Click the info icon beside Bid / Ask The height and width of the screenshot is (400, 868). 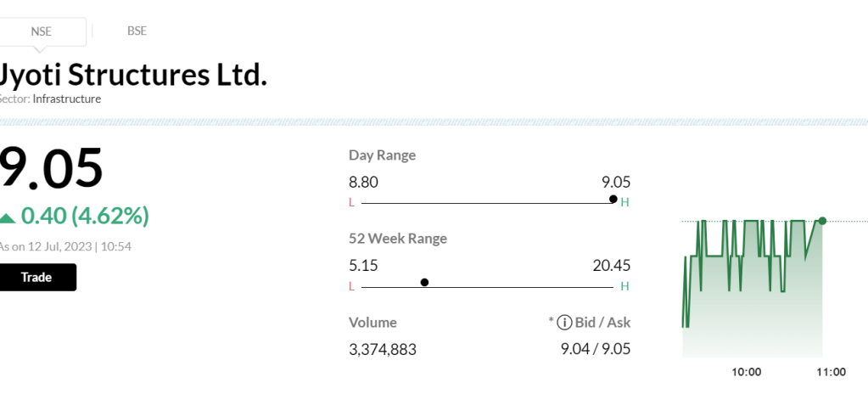[563, 323]
